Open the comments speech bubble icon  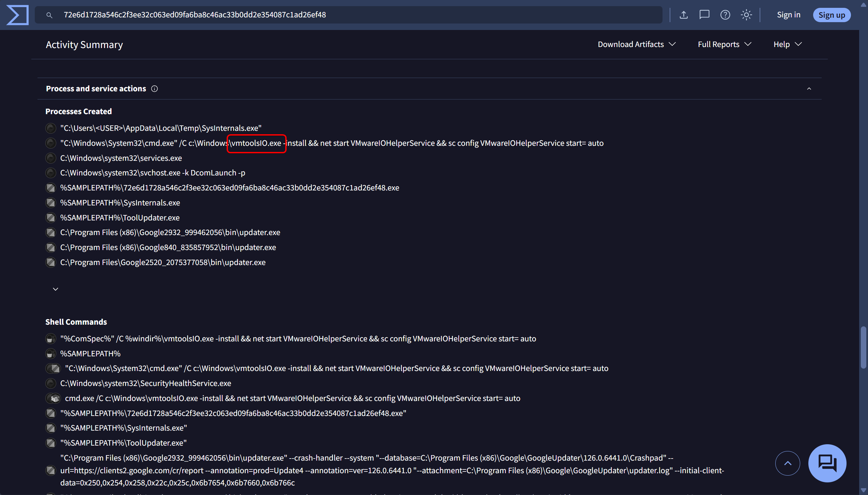704,15
